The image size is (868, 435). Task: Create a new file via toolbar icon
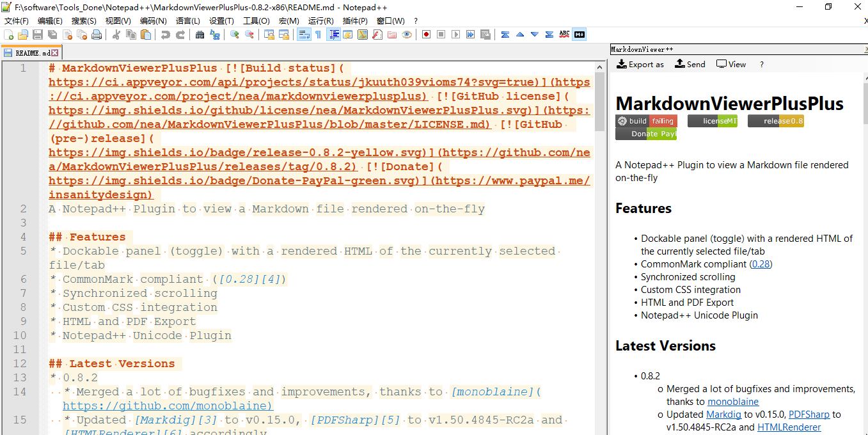[8, 35]
